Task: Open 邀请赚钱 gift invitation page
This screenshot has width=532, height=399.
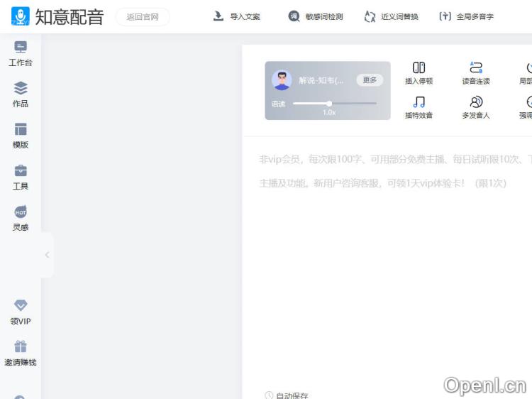Action: tap(21, 347)
